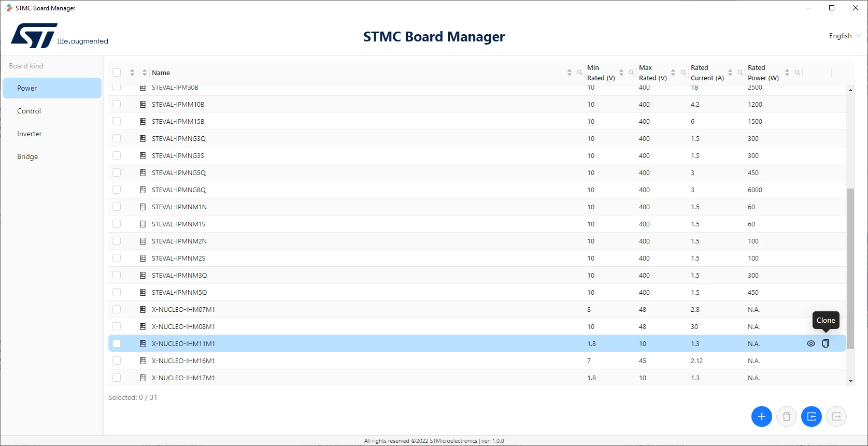Click the scrollbar up arrow
This screenshot has width=868, height=446.
click(850, 90)
